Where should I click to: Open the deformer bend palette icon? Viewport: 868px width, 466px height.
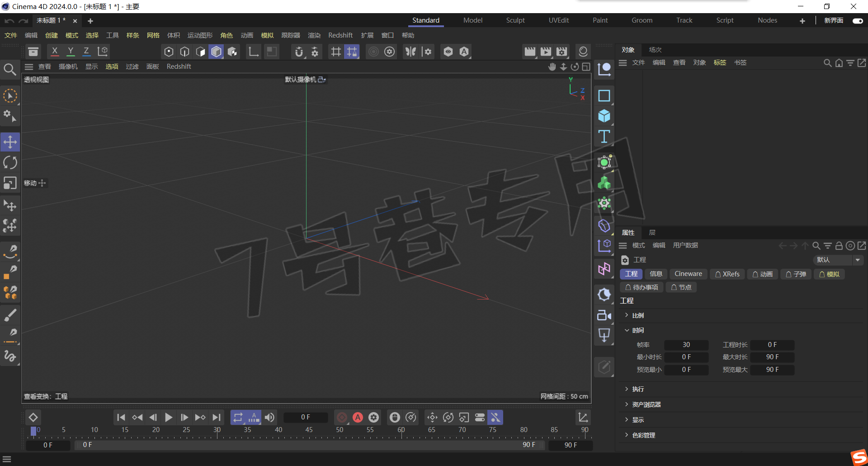604,225
